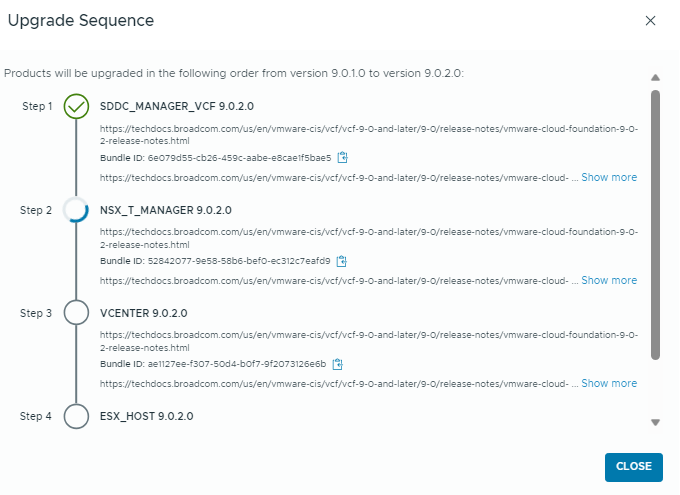The width and height of the screenshot is (680, 495).
Task: Copy the VCENTER bundle ID
Action: coord(338,364)
